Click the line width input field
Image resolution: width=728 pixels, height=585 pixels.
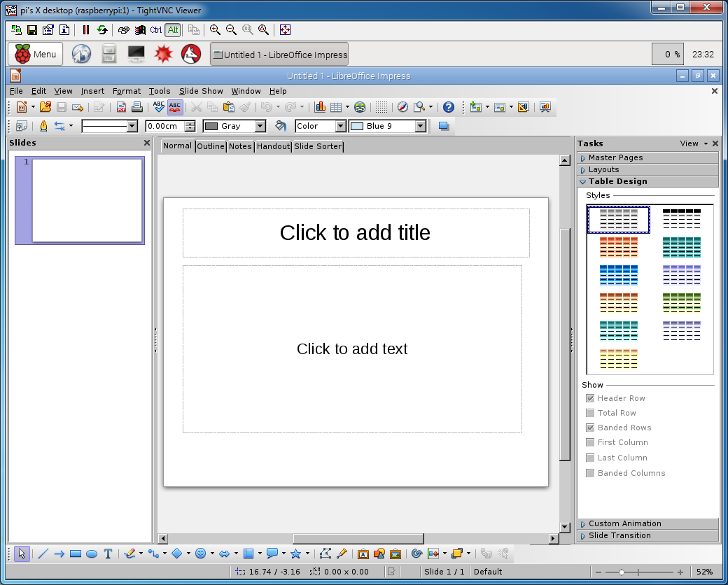click(164, 126)
